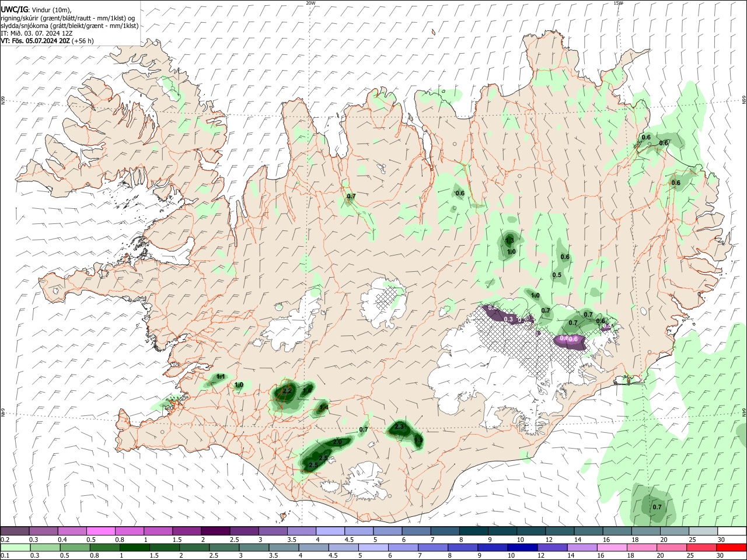
Task: Pick the darkest green swatch between 1 and 1.5
Action: click(134, 547)
